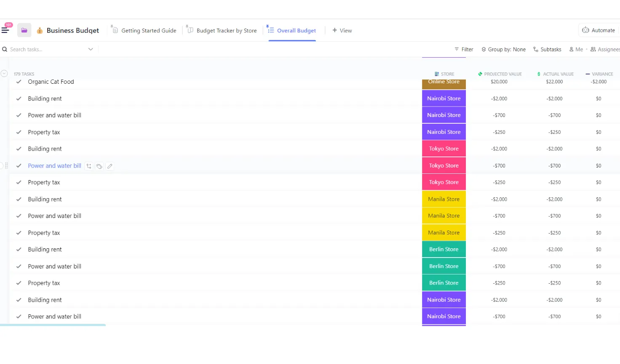Open Manila Store tag on Property tax row
The width and height of the screenshot is (620, 364).
pos(444,233)
